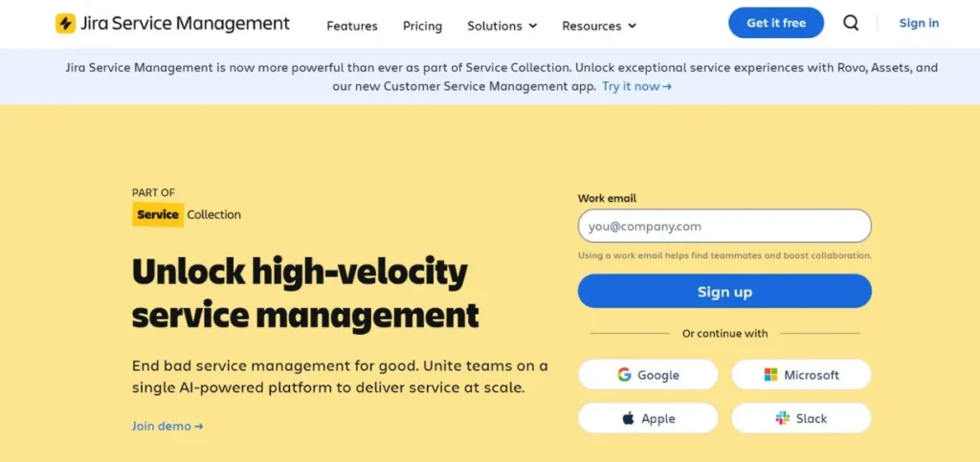
Task: Click the Sign in link
Action: [919, 23]
